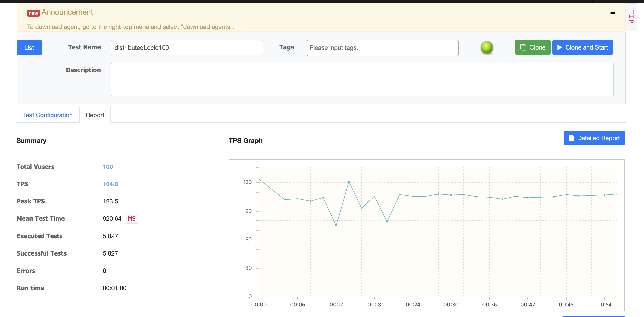The width and height of the screenshot is (644, 317).
Task: Go back to the test List
Action: (29, 47)
